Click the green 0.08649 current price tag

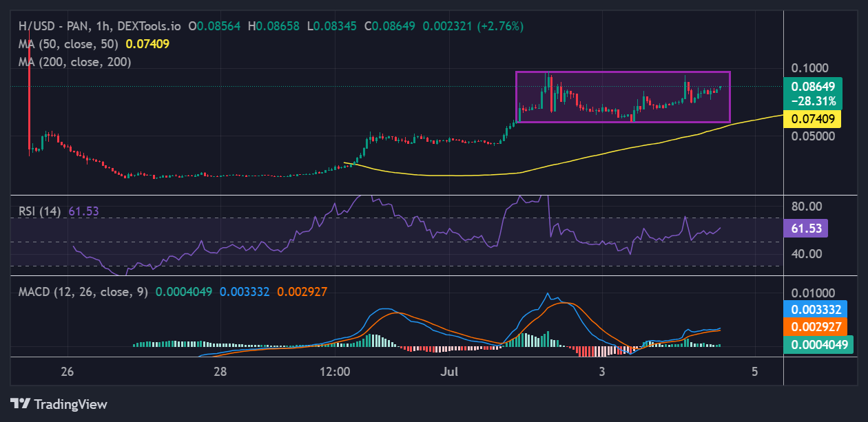pos(813,87)
